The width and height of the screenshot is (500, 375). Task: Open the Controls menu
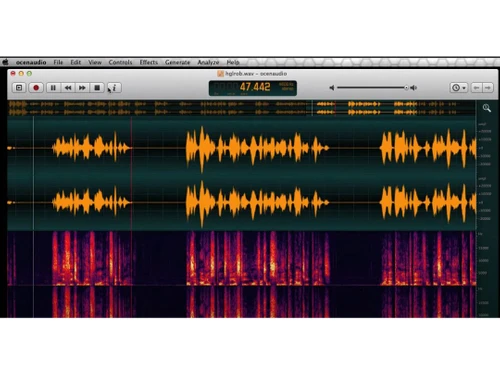(120, 62)
